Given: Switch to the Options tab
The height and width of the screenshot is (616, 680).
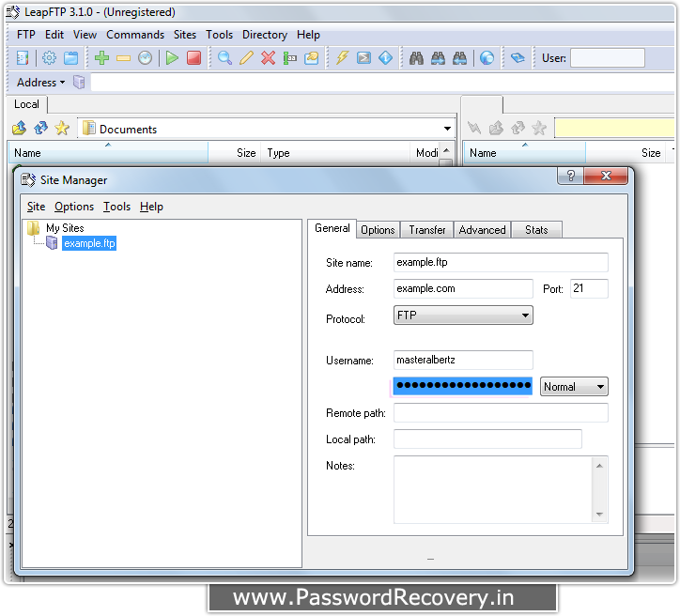Looking at the screenshot, I should 378,230.
